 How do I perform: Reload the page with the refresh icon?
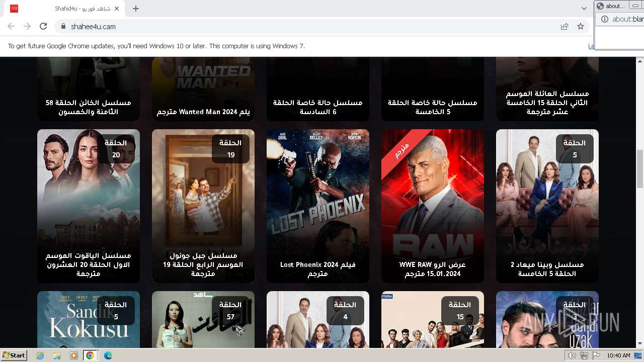tap(43, 26)
